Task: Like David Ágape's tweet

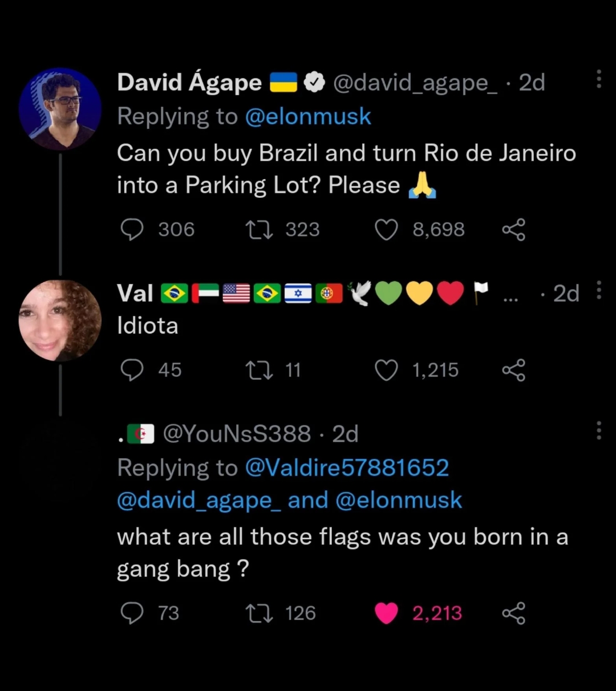Action: tap(386, 230)
